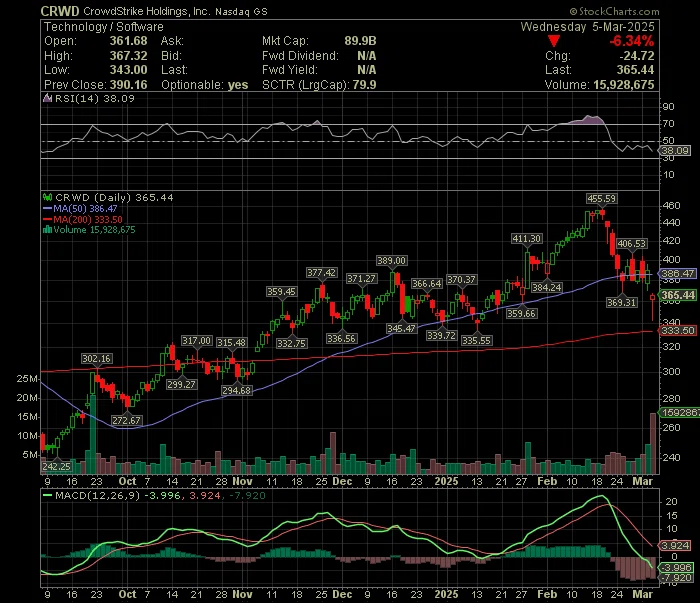Click the 317.00 price label
This screenshot has width=700, height=603.
click(196, 341)
